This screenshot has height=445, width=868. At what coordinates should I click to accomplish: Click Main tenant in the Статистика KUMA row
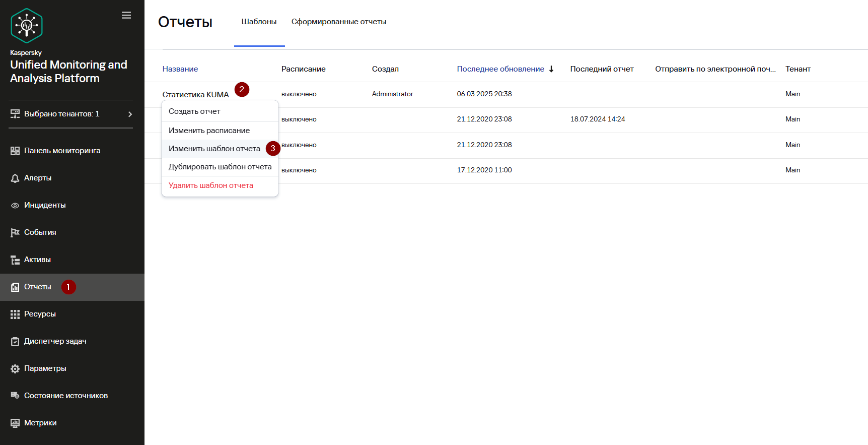(792, 94)
